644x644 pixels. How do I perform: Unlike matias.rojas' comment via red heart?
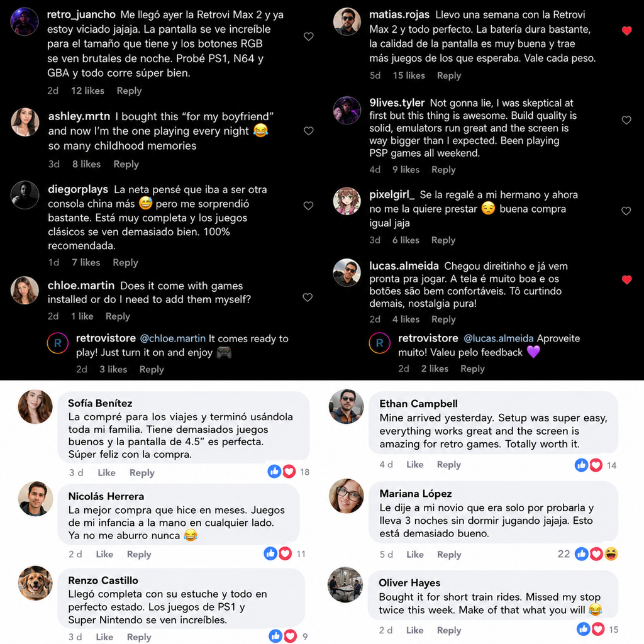point(627,31)
